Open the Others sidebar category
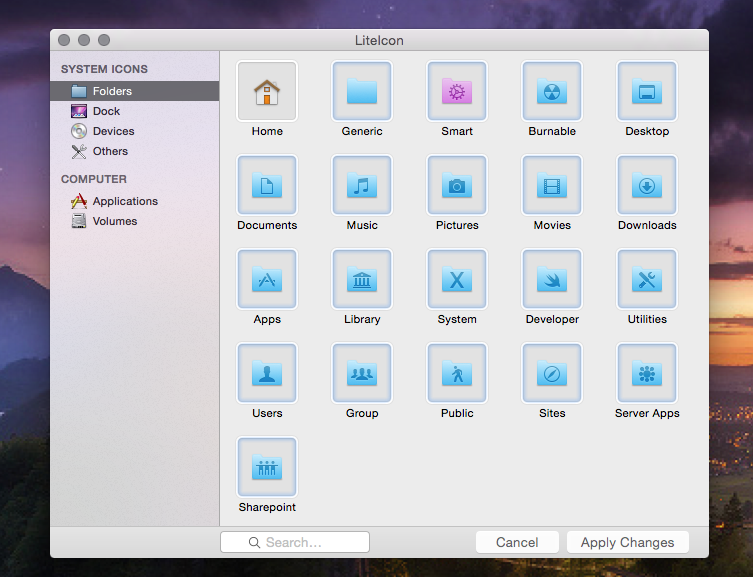Screen dimensions: 753x577 (x=134, y=151)
